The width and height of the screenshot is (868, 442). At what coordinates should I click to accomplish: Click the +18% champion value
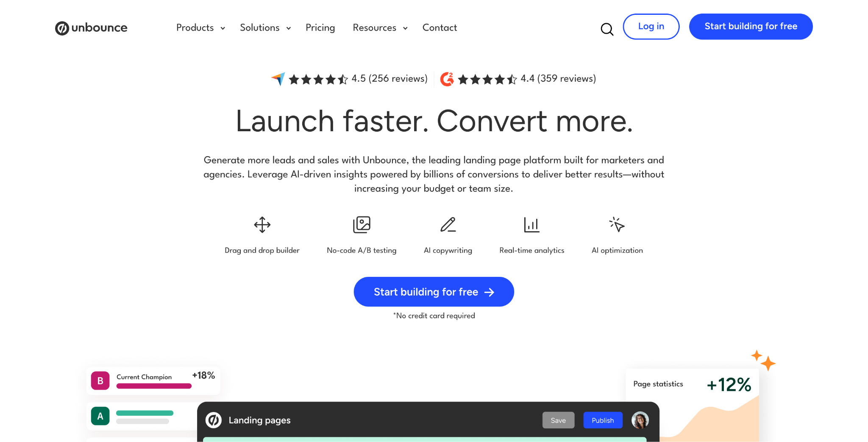(203, 376)
